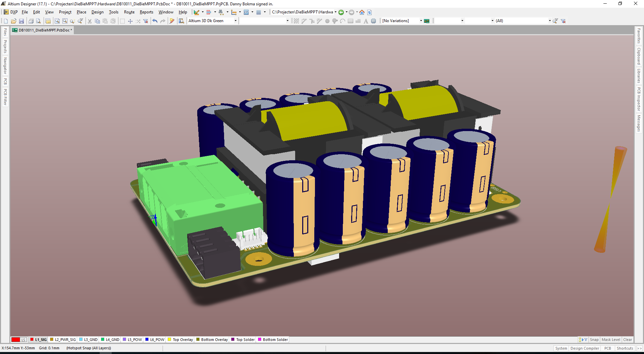The width and height of the screenshot is (644, 354).
Task: Select the Place Via tool
Action: (335, 21)
